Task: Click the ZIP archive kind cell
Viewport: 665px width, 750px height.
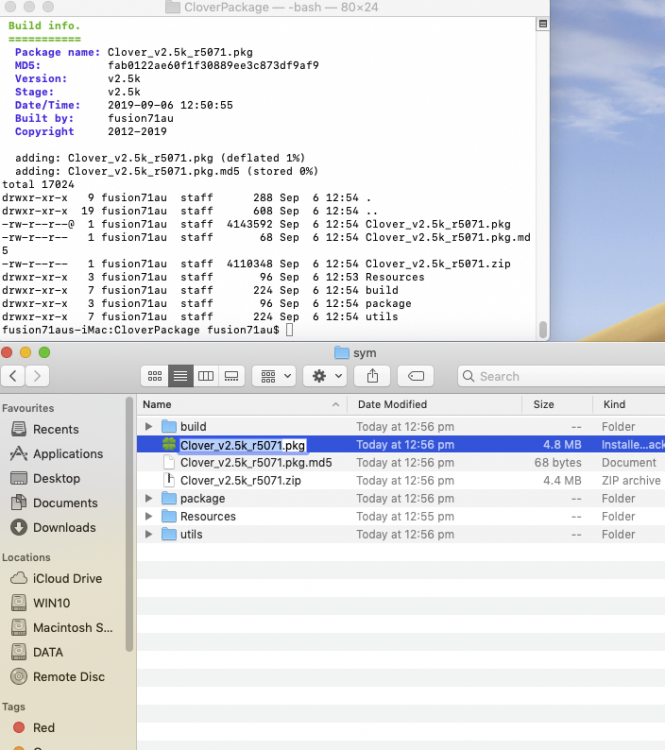Action: click(x=631, y=480)
